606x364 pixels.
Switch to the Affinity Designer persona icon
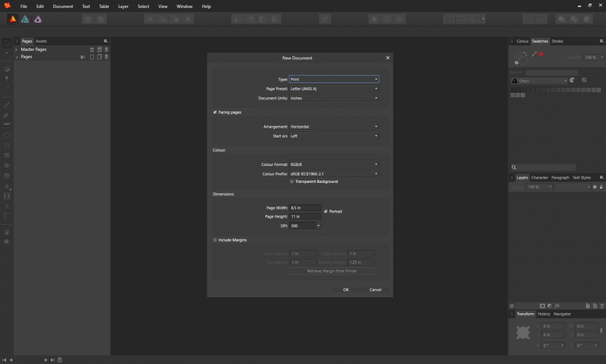[x=25, y=19]
